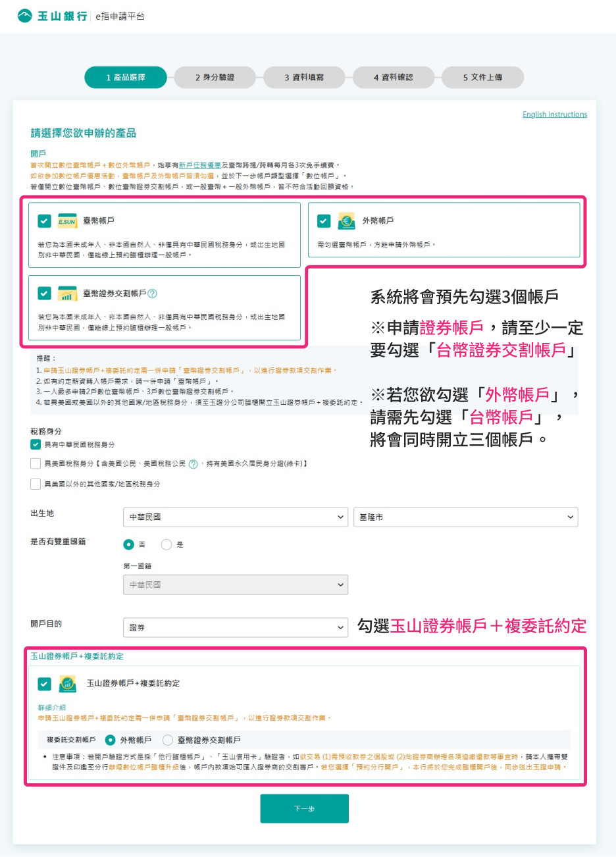Click the 出生地 label

pos(42,513)
